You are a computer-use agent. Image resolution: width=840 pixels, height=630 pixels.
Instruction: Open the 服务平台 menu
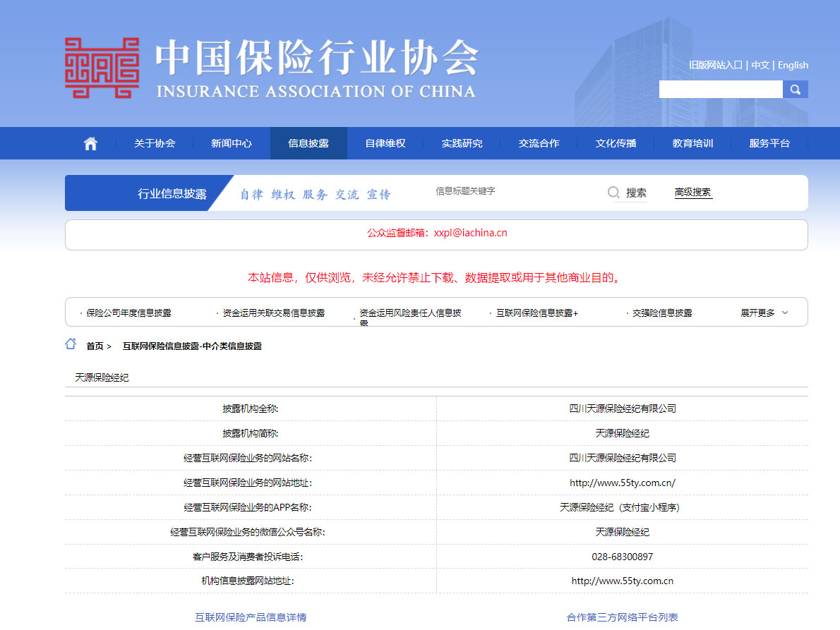(x=769, y=143)
